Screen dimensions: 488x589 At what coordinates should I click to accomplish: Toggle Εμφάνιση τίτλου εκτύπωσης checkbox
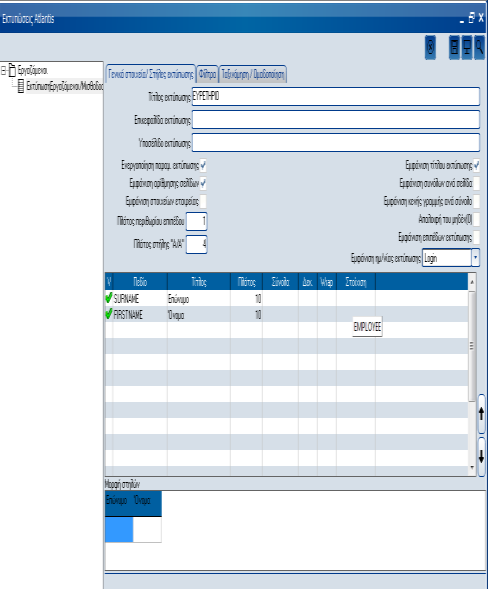point(476,165)
